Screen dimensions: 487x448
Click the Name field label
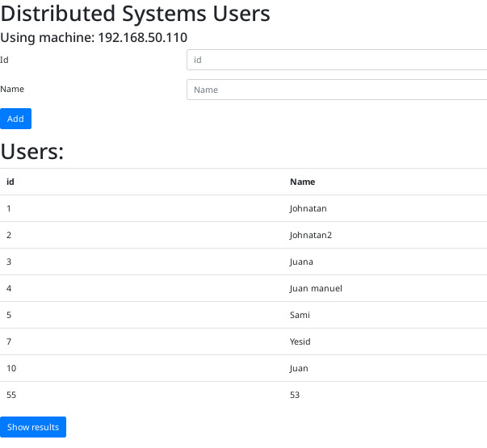[12, 89]
